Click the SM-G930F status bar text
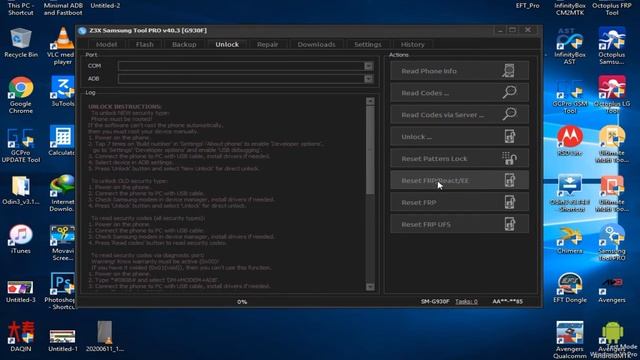The image size is (640, 360). pos(435,302)
